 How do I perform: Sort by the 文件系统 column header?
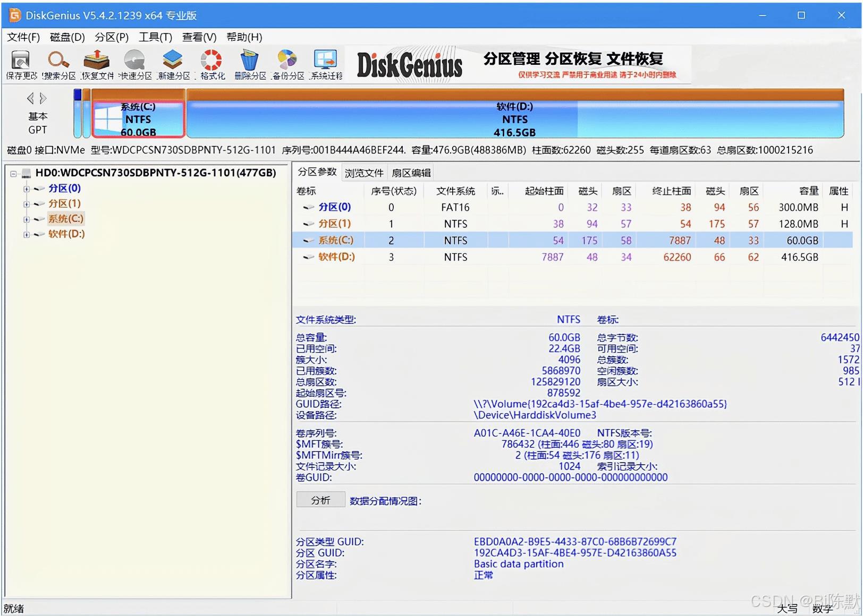pyautogui.click(x=455, y=191)
